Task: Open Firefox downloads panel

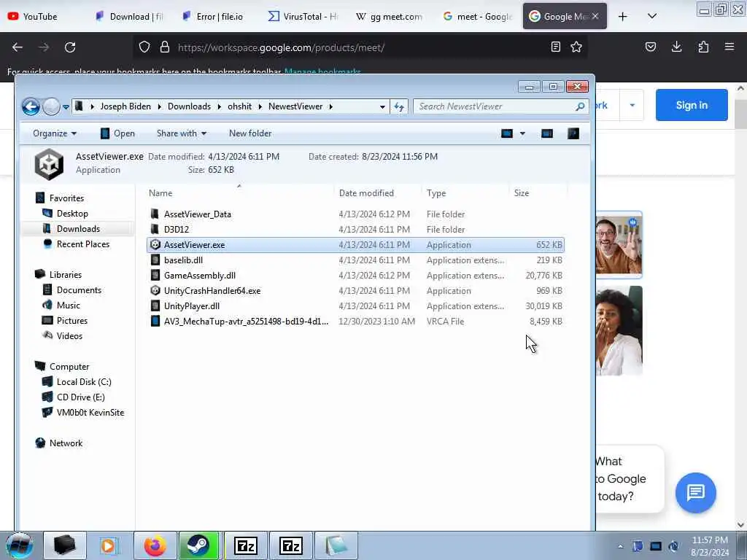Action: pos(676,47)
